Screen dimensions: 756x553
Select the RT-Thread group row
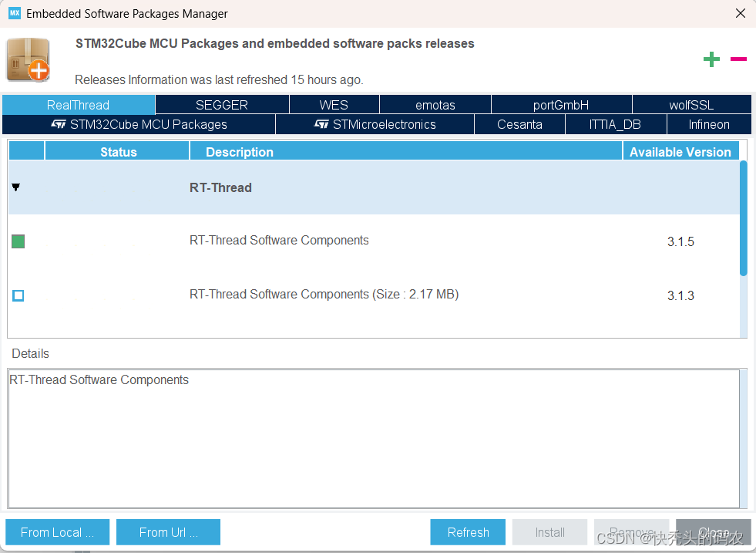tap(374, 187)
